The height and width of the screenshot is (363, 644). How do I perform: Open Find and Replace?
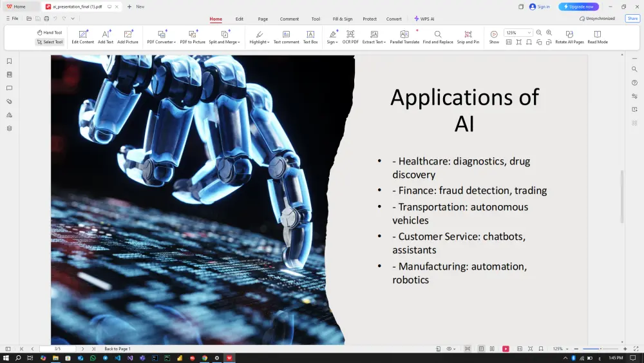click(438, 37)
